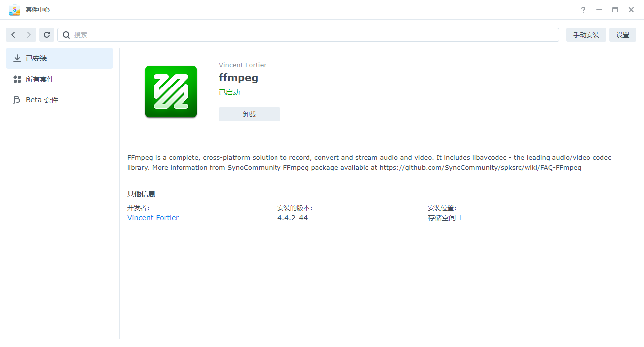This screenshot has width=644, height=347.
Task: Minimize the Package Center window
Action: point(599,10)
